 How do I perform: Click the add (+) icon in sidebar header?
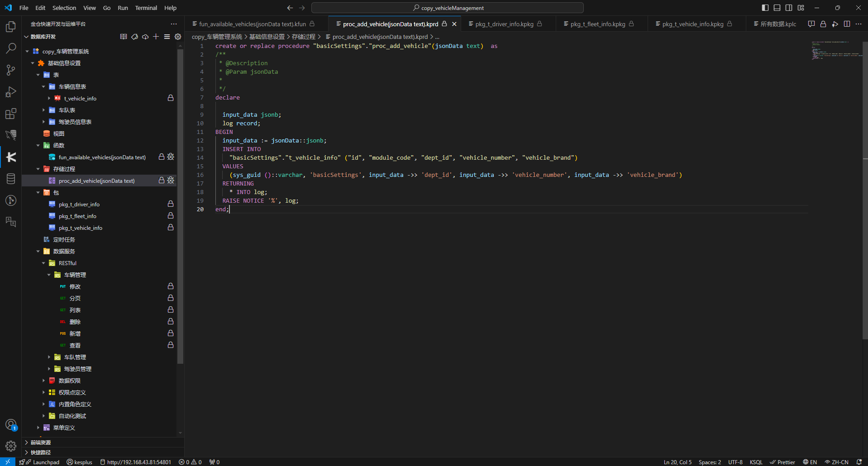coord(156,37)
